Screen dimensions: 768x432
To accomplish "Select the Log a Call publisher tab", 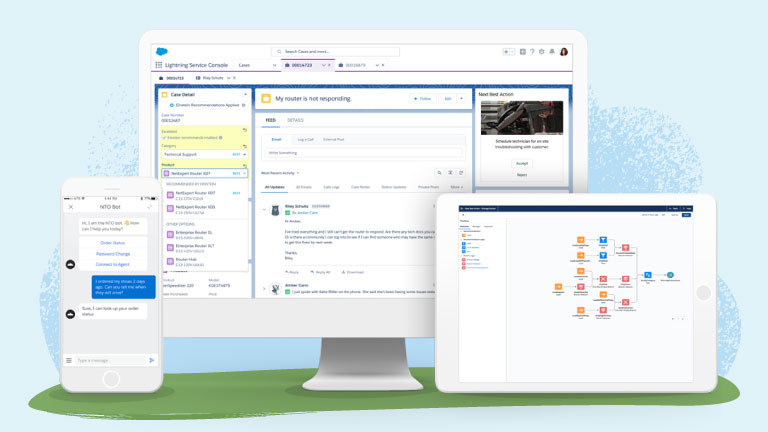I will [306, 140].
